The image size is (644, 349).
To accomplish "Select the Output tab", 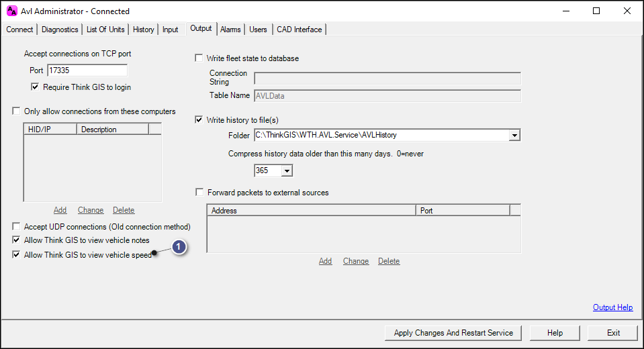I will 201,28.
